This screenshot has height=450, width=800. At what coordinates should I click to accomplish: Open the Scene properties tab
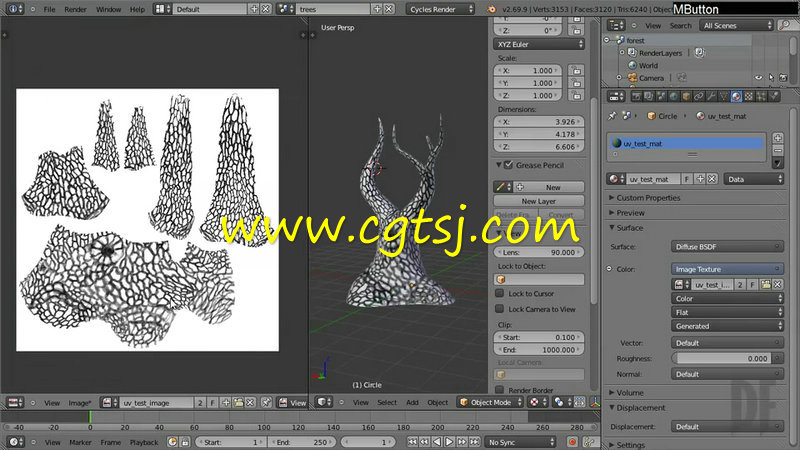(x=661, y=96)
